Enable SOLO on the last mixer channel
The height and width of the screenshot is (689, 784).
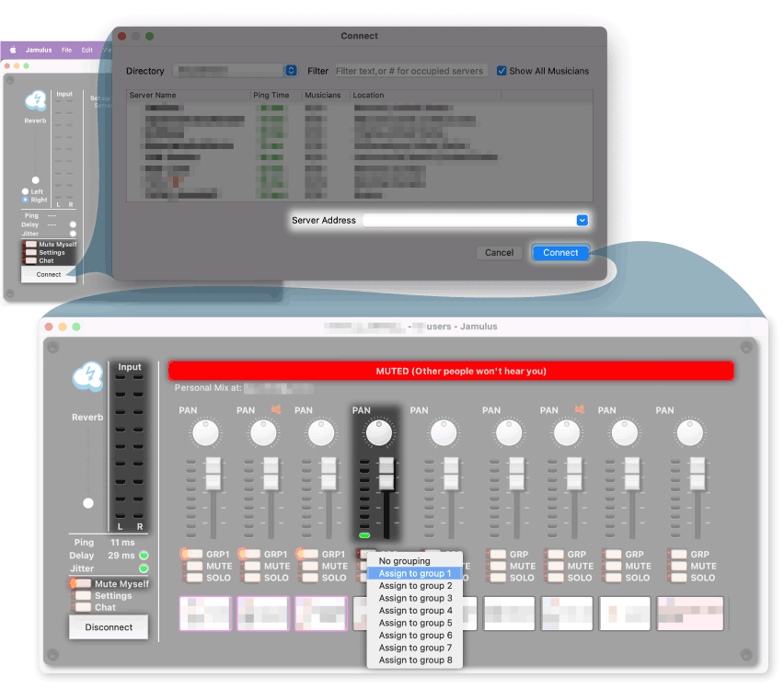pyautogui.click(x=680, y=578)
